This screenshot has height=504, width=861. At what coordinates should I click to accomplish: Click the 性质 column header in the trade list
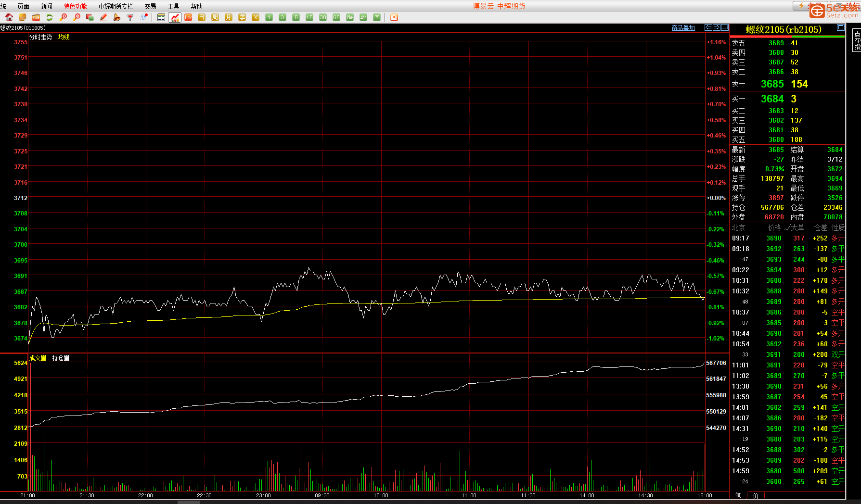[x=838, y=227]
